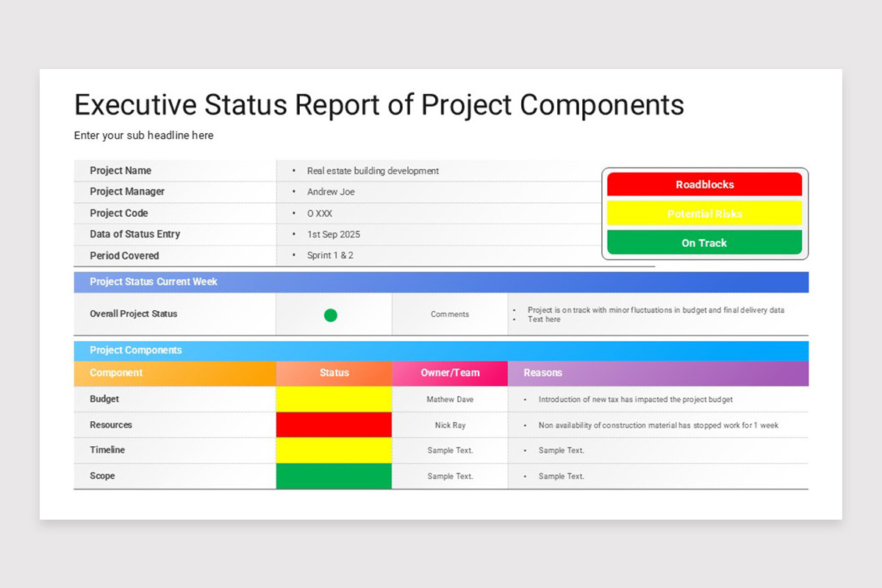Click the green Overall Project Status indicator
Screen dimensions: 882x588
pyautogui.click(x=331, y=314)
